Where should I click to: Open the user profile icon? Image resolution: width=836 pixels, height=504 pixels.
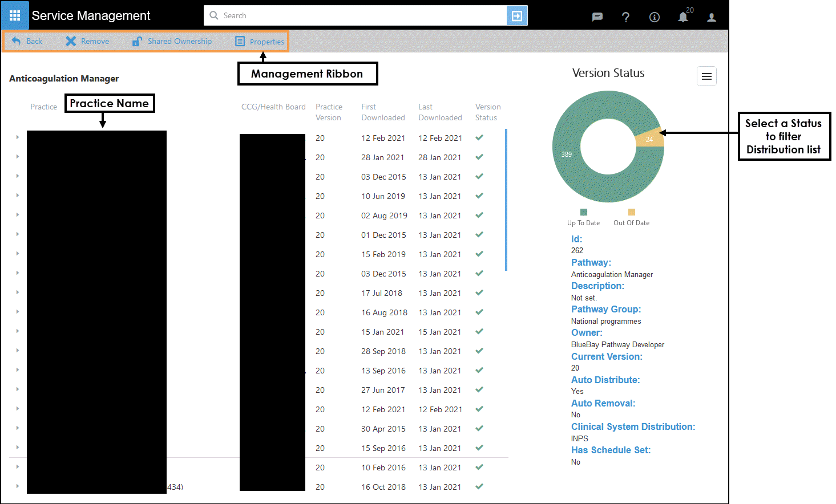712,17
